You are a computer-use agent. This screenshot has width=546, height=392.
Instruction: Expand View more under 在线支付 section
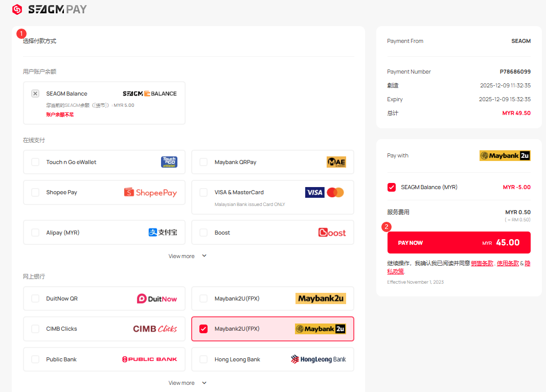point(188,256)
